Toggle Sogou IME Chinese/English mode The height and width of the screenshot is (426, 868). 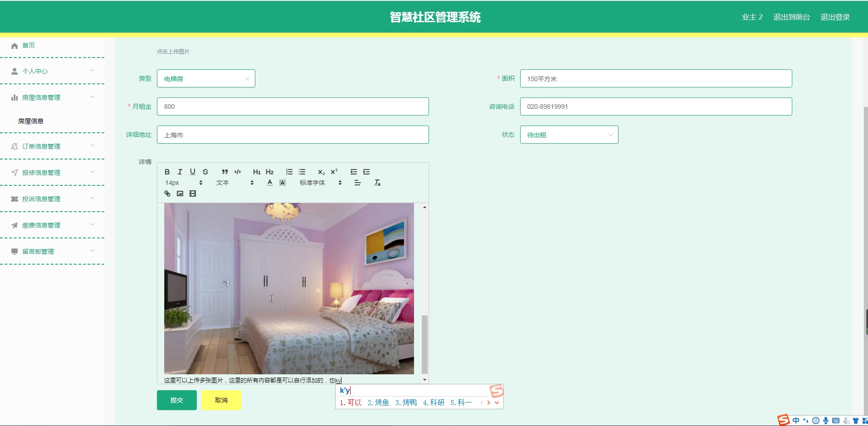pyautogui.click(x=796, y=421)
